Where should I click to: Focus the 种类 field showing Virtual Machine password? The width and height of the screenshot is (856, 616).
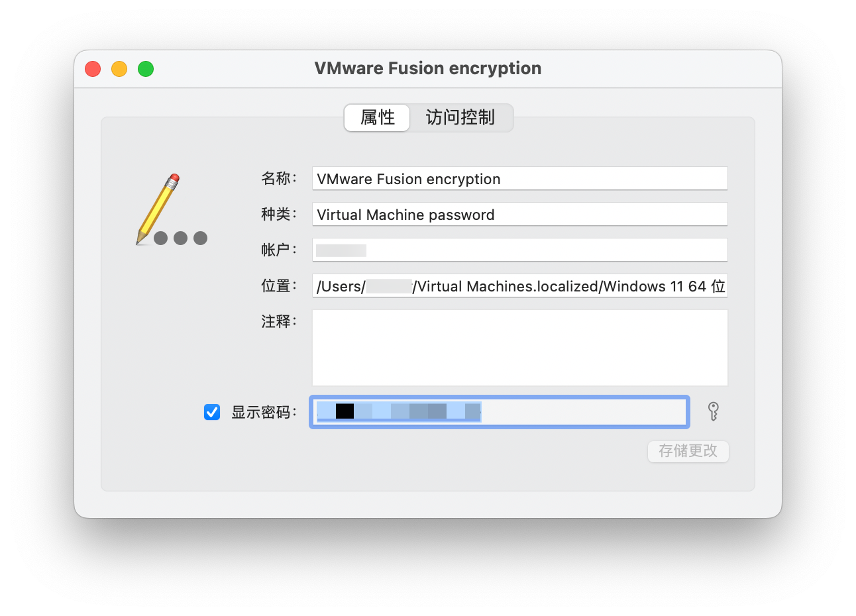(519, 215)
